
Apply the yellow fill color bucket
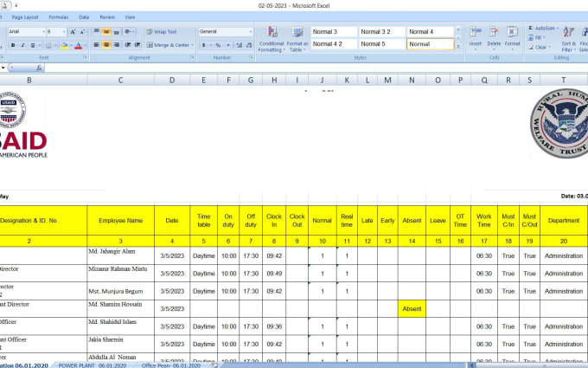[x=64, y=45]
